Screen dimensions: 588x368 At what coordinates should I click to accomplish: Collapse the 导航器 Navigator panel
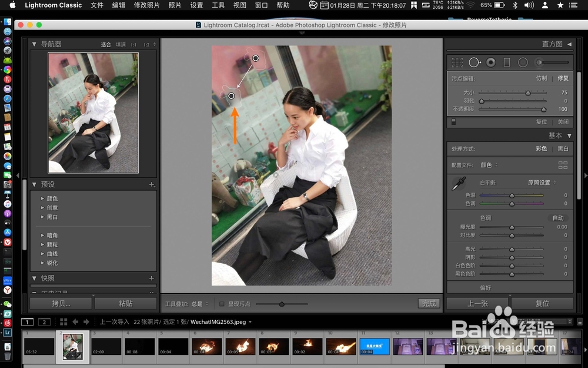pyautogui.click(x=34, y=44)
